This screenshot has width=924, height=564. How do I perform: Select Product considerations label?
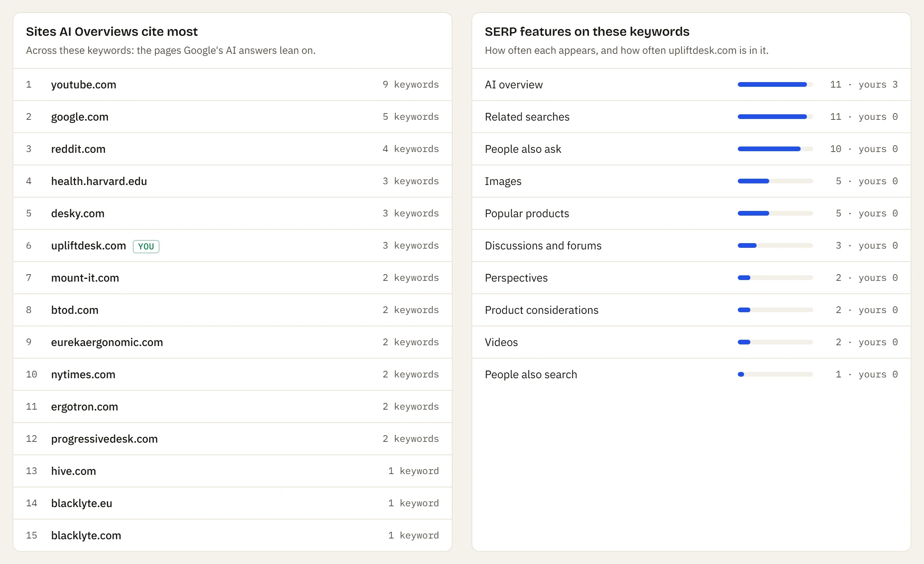tap(541, 310)
